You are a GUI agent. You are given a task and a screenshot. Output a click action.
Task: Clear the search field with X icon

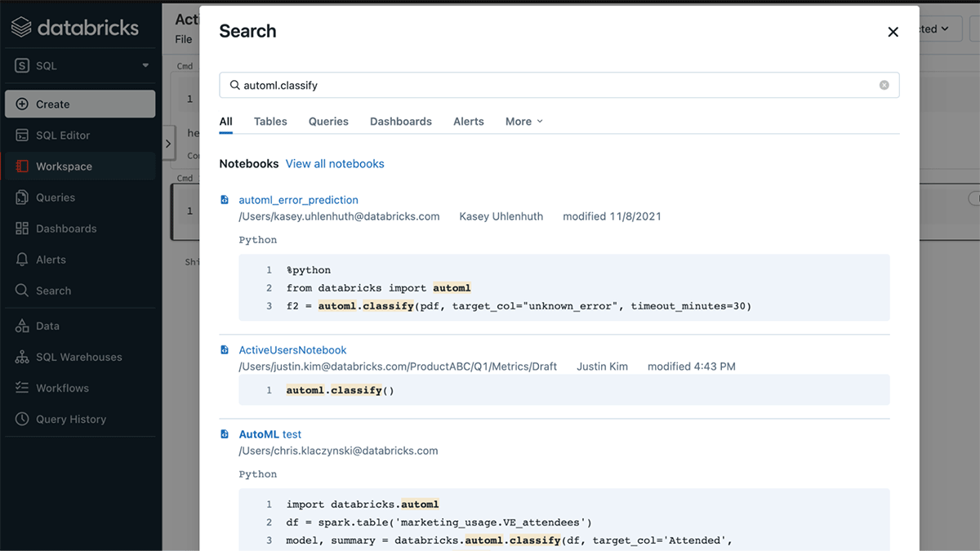point(884,85)
